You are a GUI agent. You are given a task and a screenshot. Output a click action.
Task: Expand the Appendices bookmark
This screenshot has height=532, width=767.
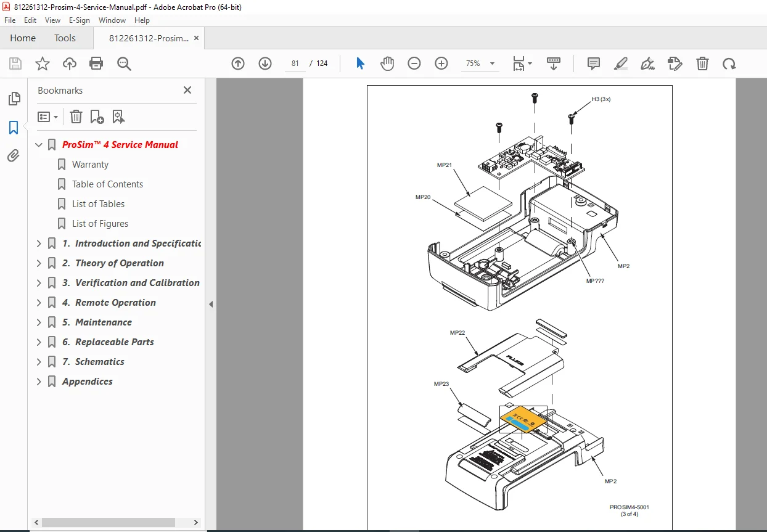click(39, 382)
